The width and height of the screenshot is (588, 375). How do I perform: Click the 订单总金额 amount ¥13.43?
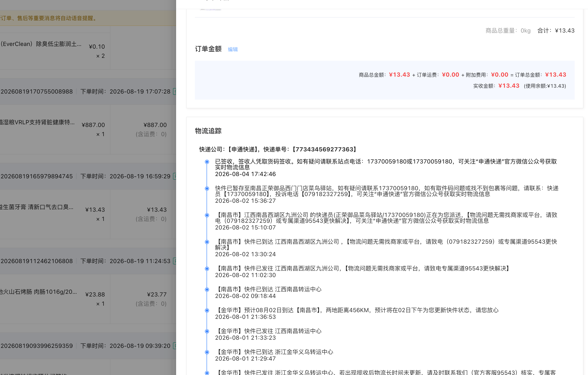pyautogui.click(x=555, y=75)
